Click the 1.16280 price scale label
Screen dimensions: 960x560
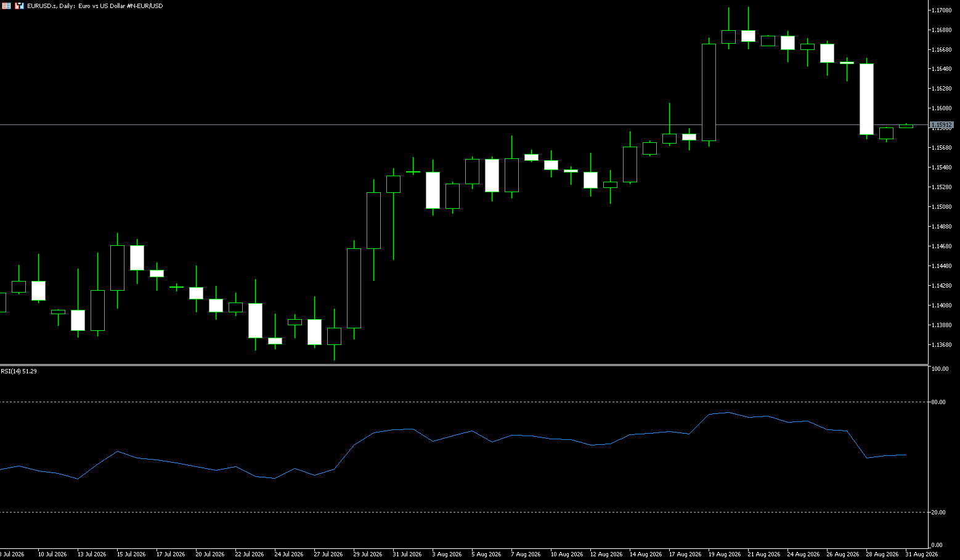click(x=942, y=89)
